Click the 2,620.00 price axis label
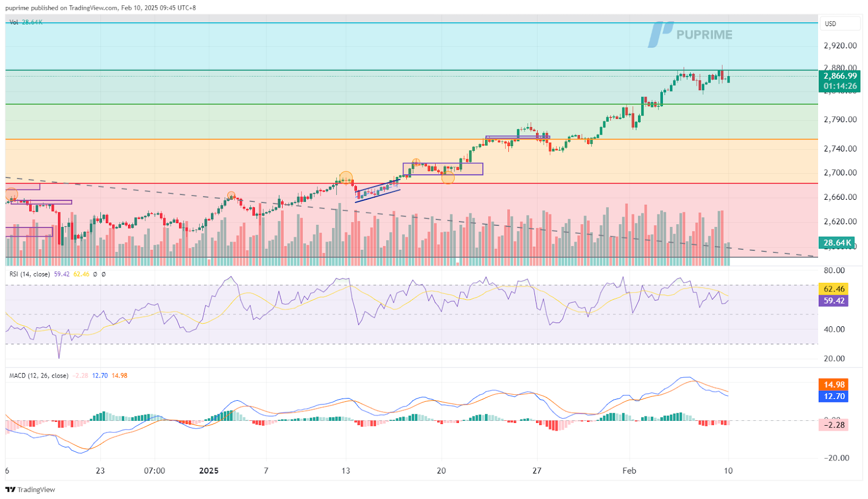This screenshot has width=868, height=499. click(x=840, y=222)
